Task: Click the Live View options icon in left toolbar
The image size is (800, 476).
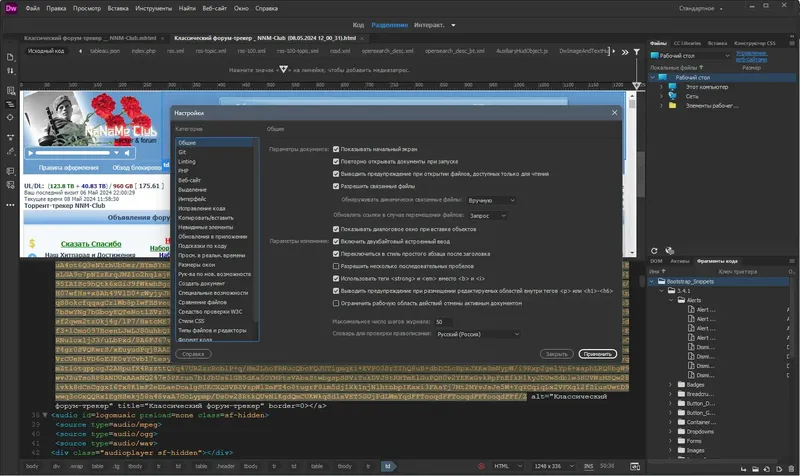Action: [x=10, y=89]
